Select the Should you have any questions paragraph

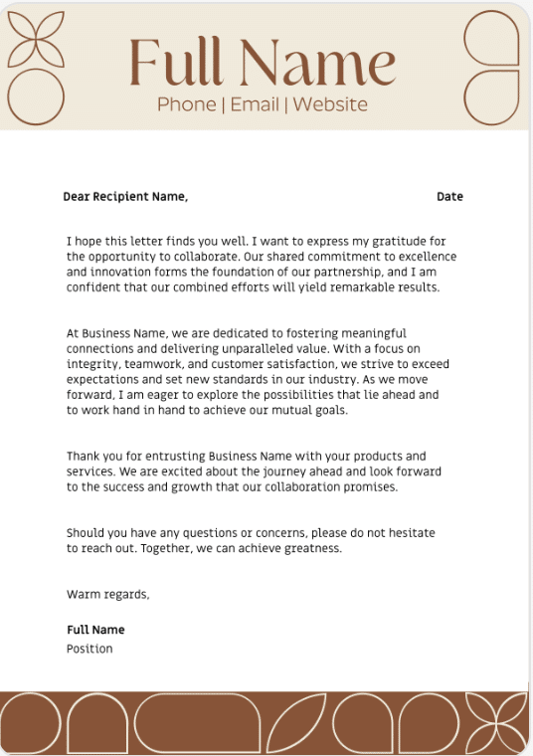point(251,540)
